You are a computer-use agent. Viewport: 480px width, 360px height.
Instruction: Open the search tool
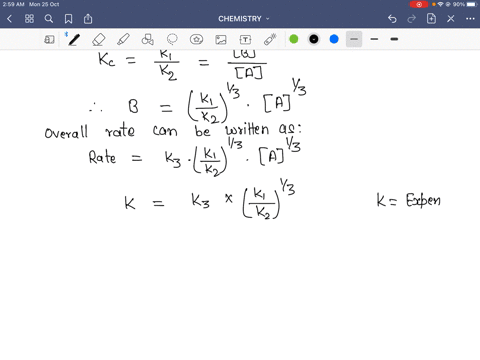point(49,19)
